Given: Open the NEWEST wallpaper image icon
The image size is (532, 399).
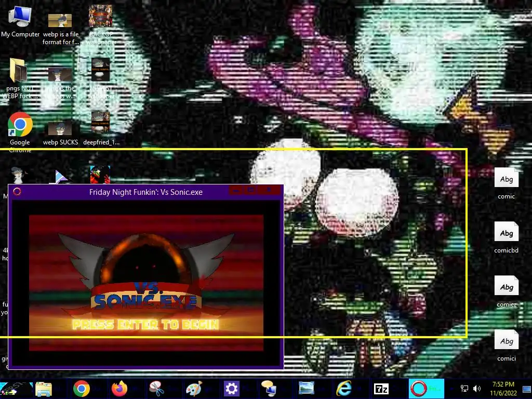Looking at the screenshot, I should pos(101,78).
